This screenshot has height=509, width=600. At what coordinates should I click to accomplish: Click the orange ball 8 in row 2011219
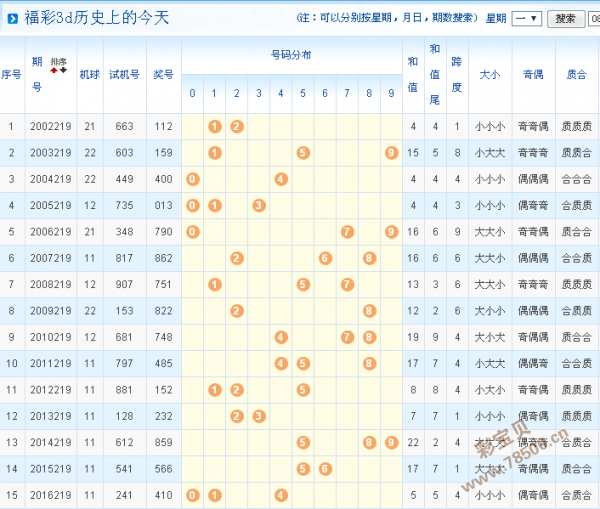(369, 363)
